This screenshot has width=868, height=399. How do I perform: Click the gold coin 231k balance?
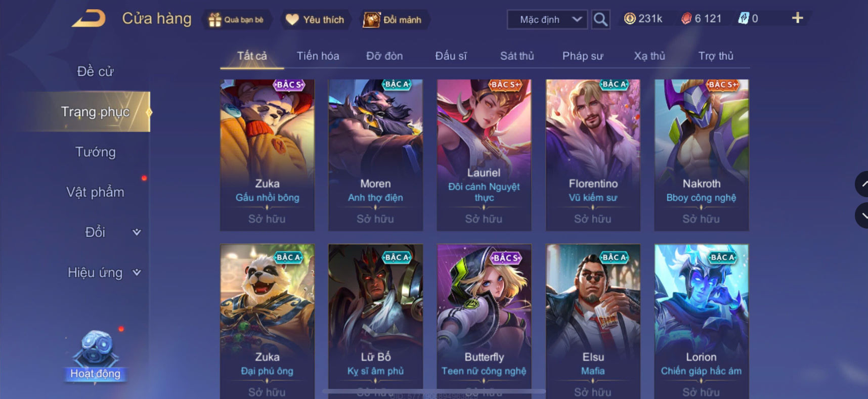pos(643,19)
